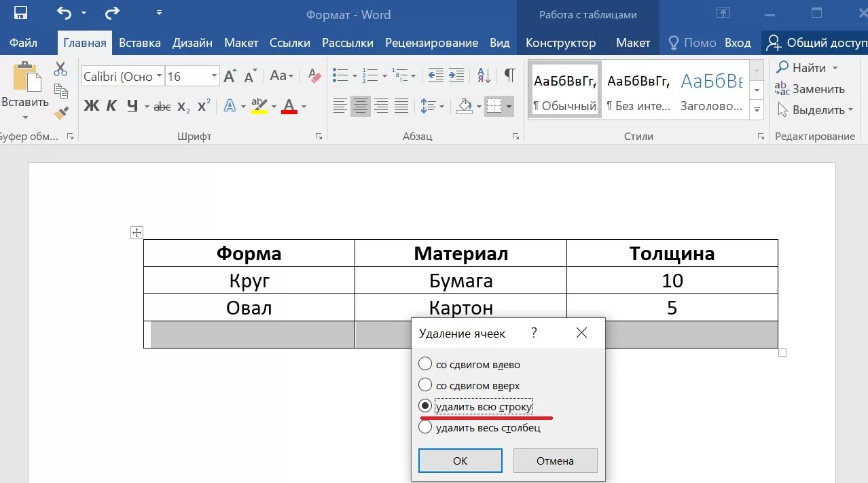Click the Copy icon

(x=61, y=90)
